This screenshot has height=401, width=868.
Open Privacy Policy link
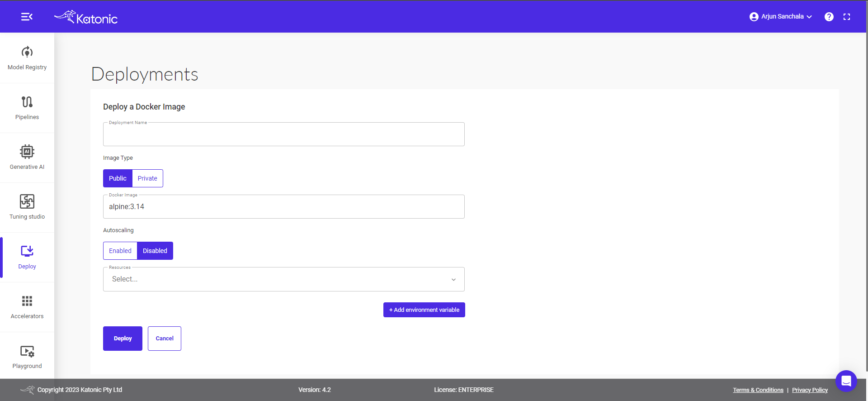(810, 390)
